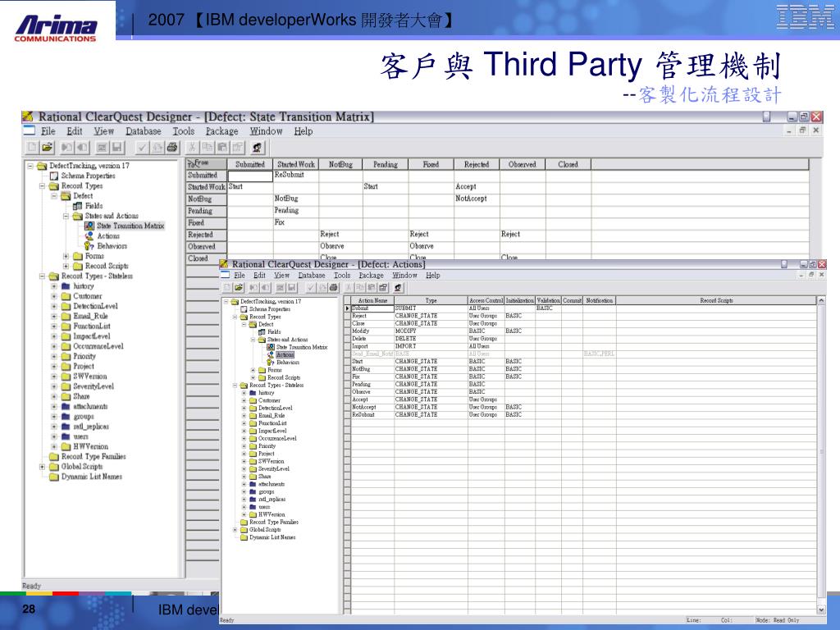Click Action Name column header in Actions grid

tap(372, 300)
